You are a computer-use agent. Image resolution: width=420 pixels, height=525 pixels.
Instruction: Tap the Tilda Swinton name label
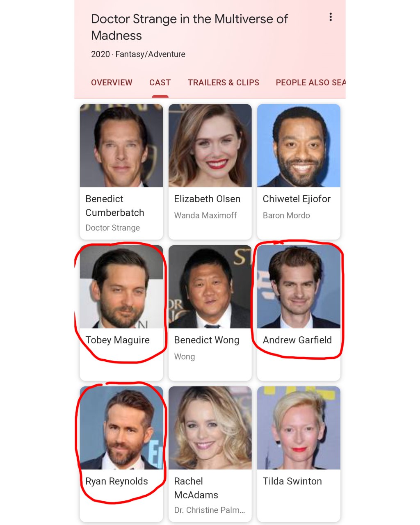(x=292, y=481)
